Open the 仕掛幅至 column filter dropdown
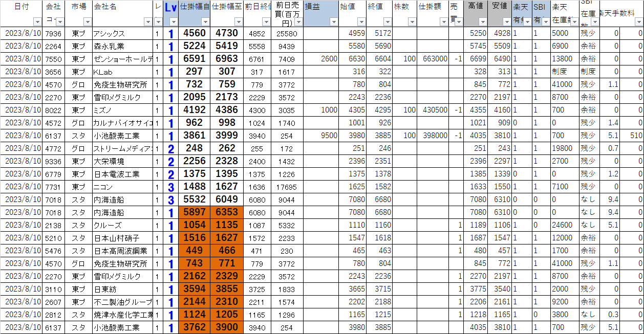The image size is (644, 334). [x=238, y=22]
